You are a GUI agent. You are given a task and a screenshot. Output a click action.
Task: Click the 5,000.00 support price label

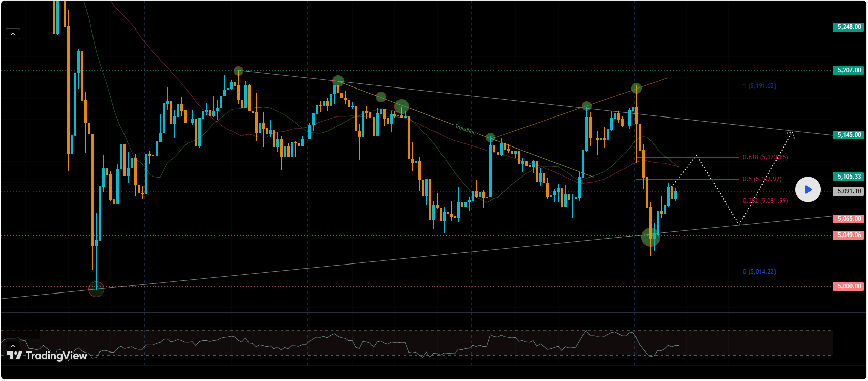point(849,286)
